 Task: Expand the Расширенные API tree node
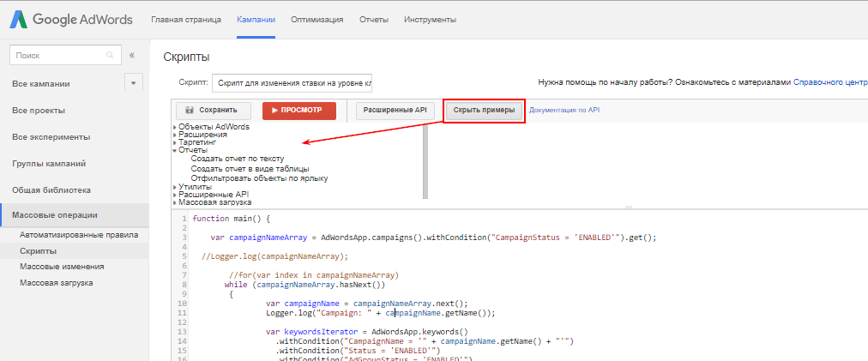pyautogui.click(x=175, y=195)
